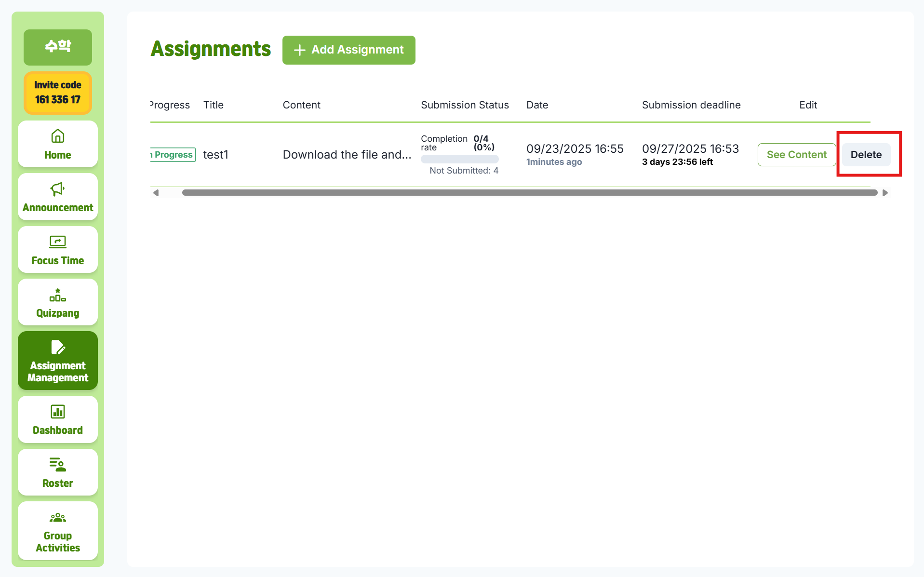
Task: Delete the test1 assignment
Action: 866,155
